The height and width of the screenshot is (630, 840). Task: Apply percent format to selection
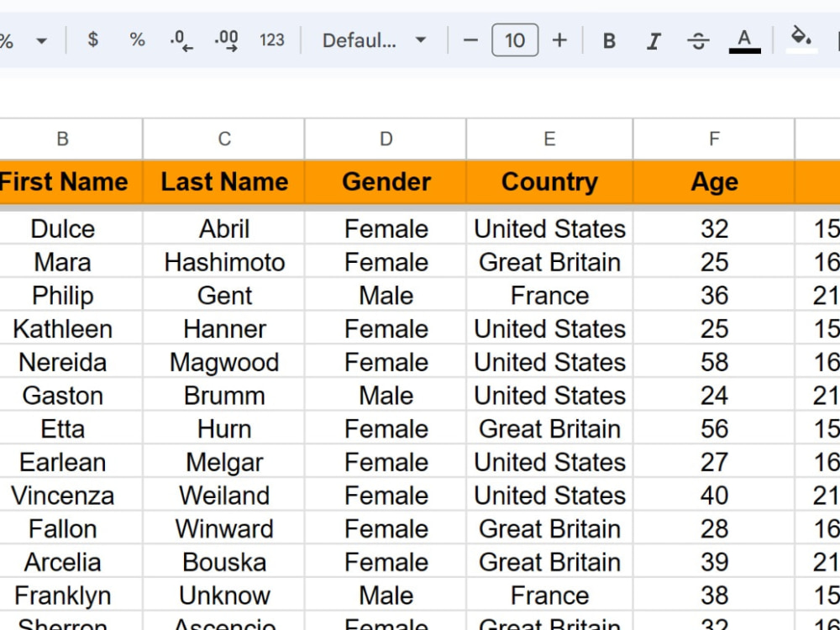[x=137, y=39]
